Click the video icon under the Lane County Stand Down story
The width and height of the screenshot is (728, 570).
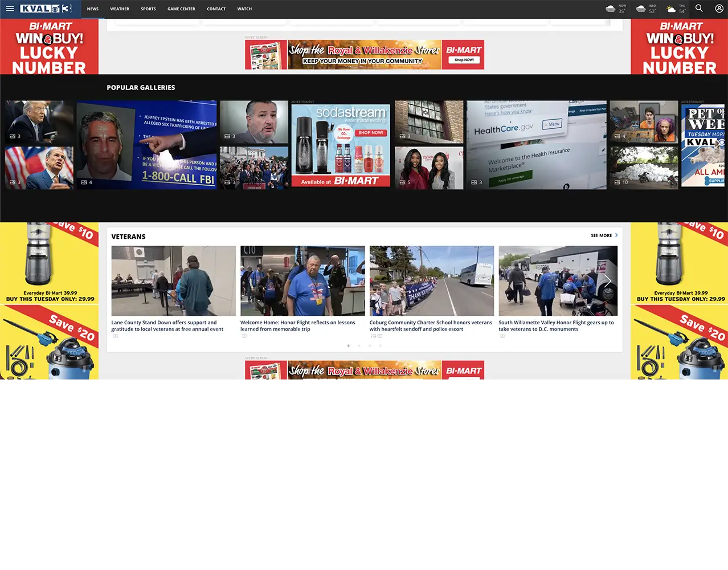tap(115, 336)
